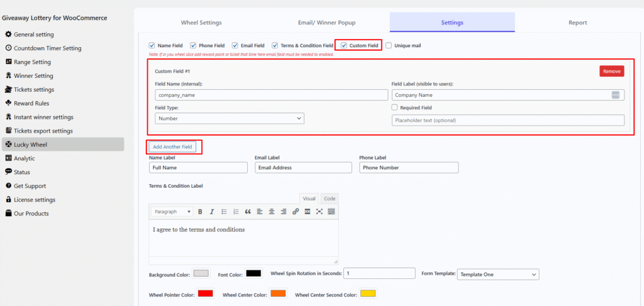Enter fullscreen editor mode

coord(319,212)
